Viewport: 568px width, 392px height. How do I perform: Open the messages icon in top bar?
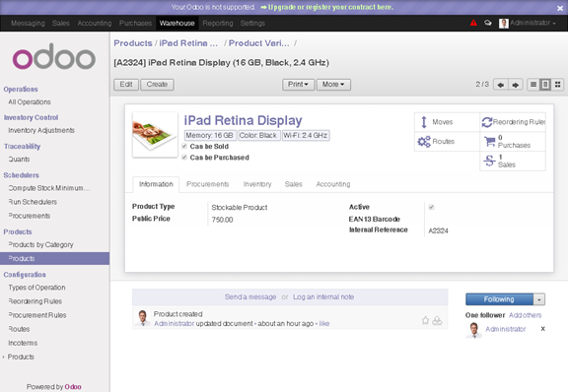488,23
